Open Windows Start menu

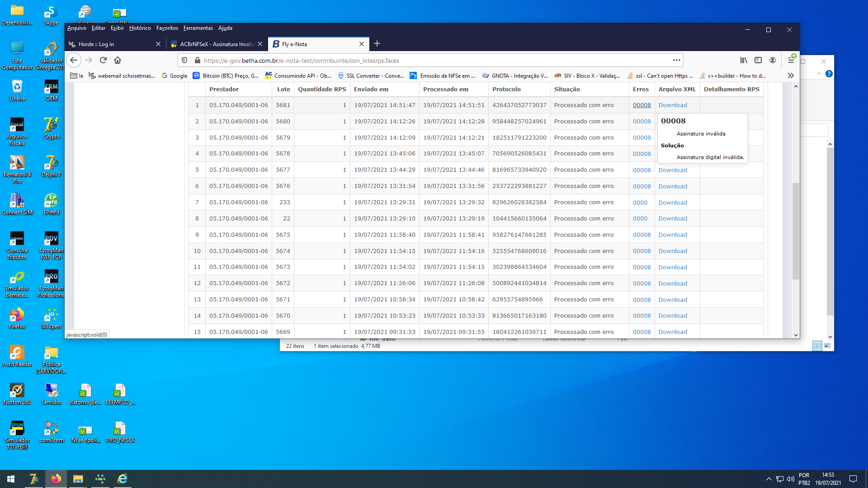11,479
